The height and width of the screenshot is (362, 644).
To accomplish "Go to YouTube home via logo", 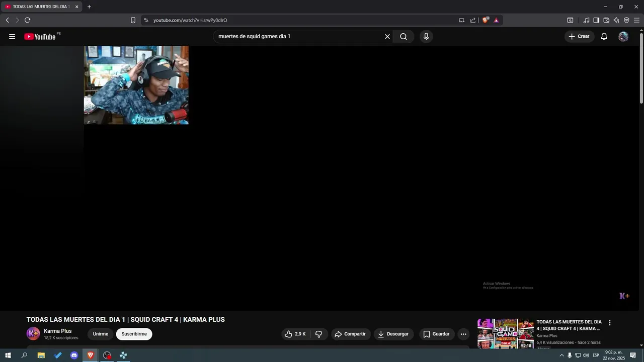I will (x=40, y=37).
